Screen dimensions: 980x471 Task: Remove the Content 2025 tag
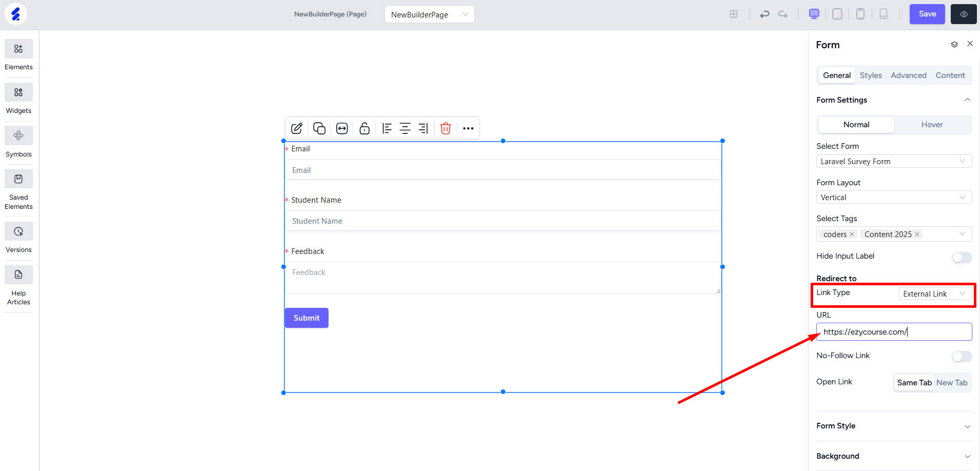pyautogui.click(x=917, y=234)
